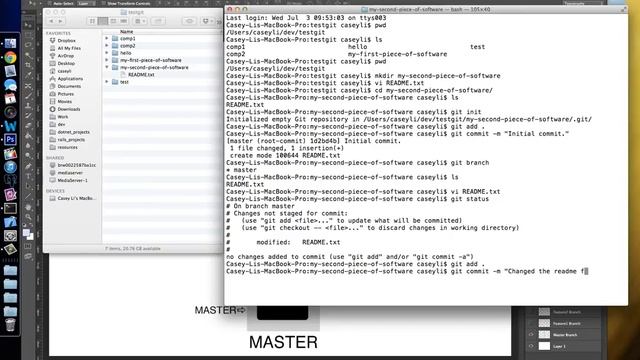This screenshot has height=360, width=640.
Task: Select the Paint Bucket tool
Action: pos(29,136)
